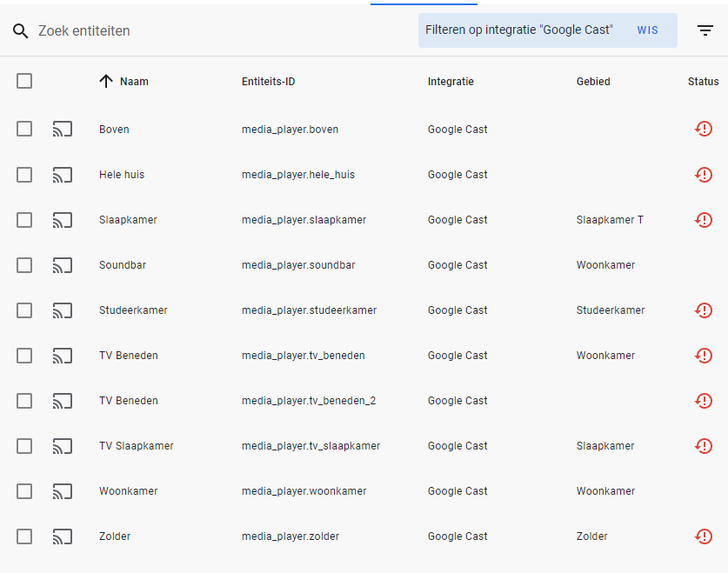Click the search magnifier icon

tap(21, 30)
